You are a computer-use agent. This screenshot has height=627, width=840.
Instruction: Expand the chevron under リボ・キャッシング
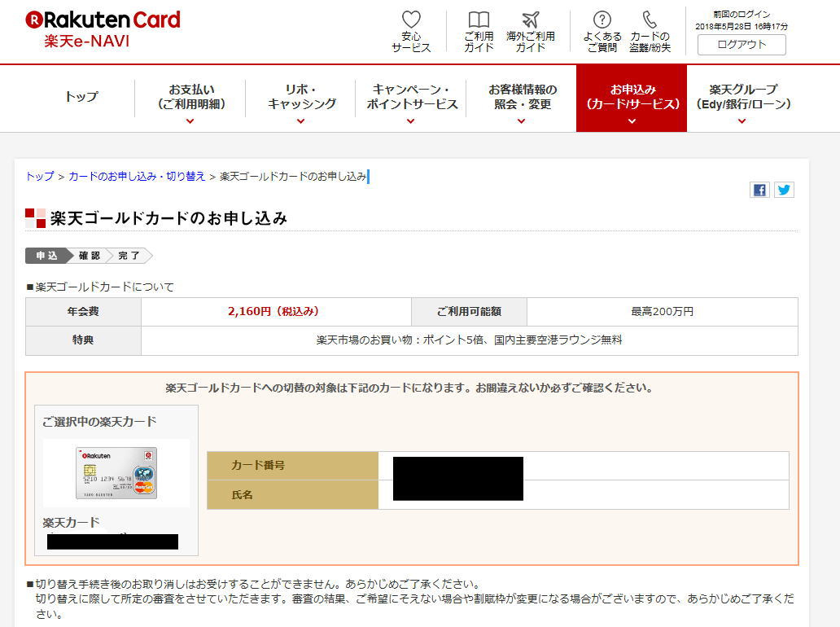pyautogui.click(x=301, y=121)
